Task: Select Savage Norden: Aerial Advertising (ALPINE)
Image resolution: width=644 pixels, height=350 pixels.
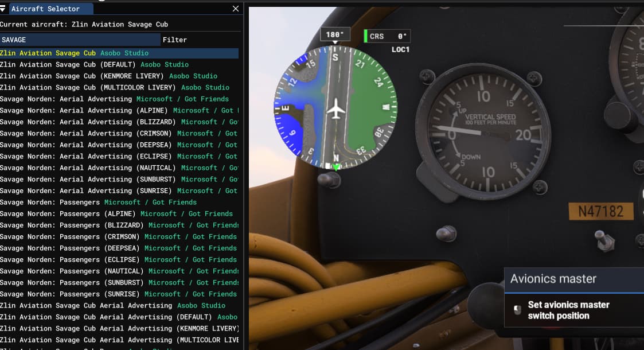Action: pos(84,110)
